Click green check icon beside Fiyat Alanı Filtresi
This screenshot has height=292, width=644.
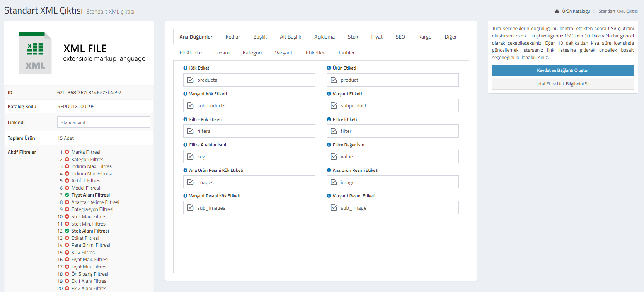pos(67,195)
